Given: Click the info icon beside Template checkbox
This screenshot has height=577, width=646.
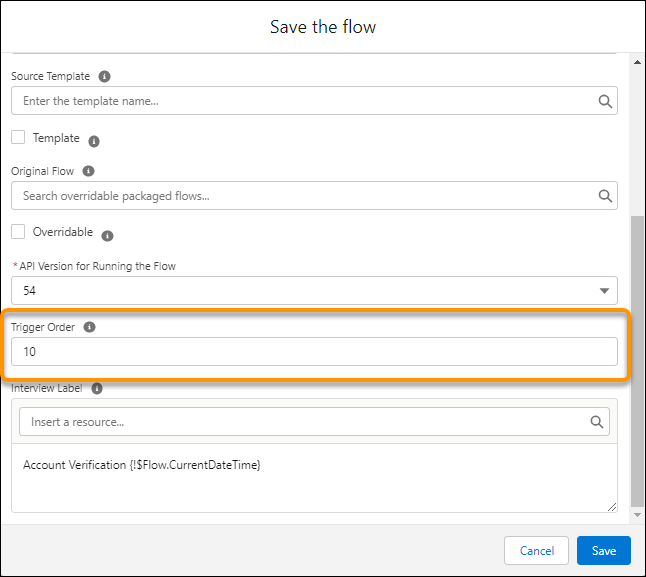Looking at the screenshot, I should 94,141.
